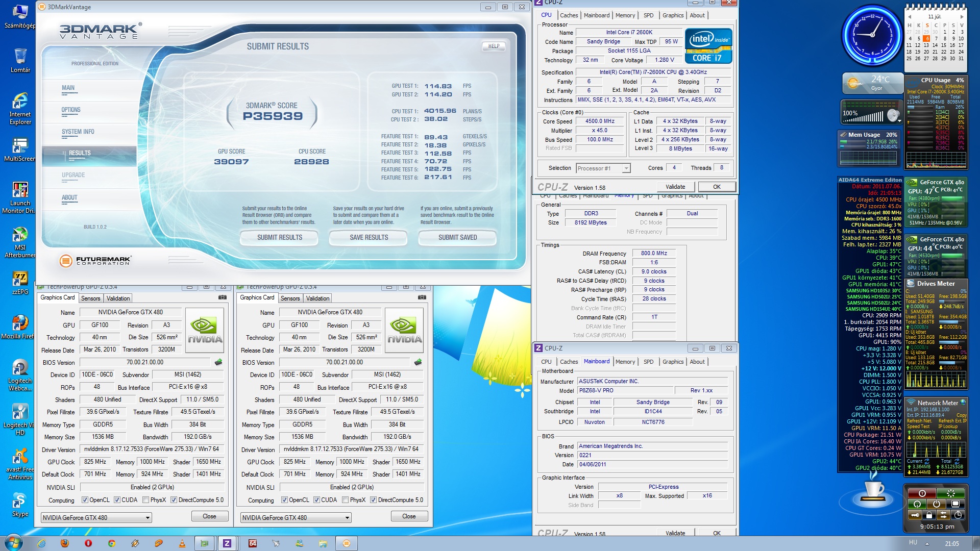Toggle OpenCL checkbox in left GPU-Z window
980x551 pixels.
coord(85,500)
